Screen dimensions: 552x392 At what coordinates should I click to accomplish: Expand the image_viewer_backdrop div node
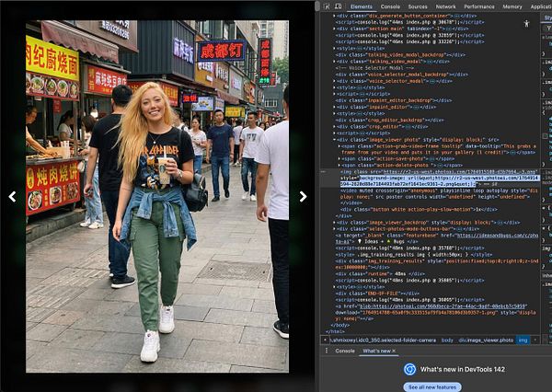tap(334, 223)
